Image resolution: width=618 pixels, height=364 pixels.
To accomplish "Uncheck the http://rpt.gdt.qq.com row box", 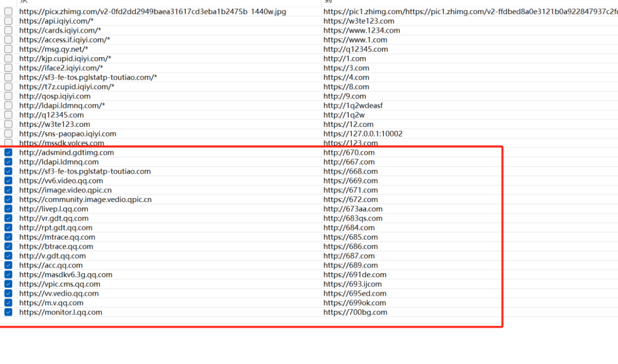I will (x=8, y=228).
